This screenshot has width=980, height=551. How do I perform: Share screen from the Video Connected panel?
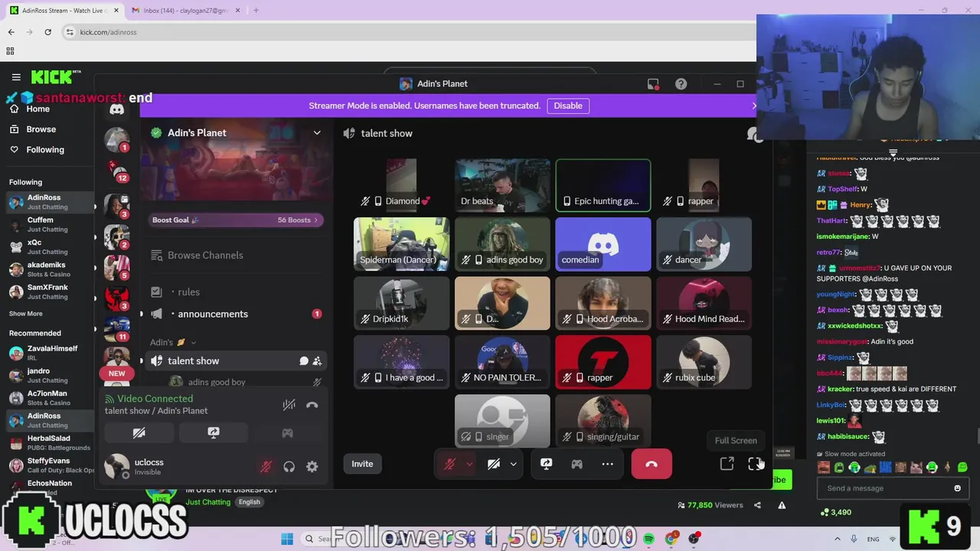(214, 433)
